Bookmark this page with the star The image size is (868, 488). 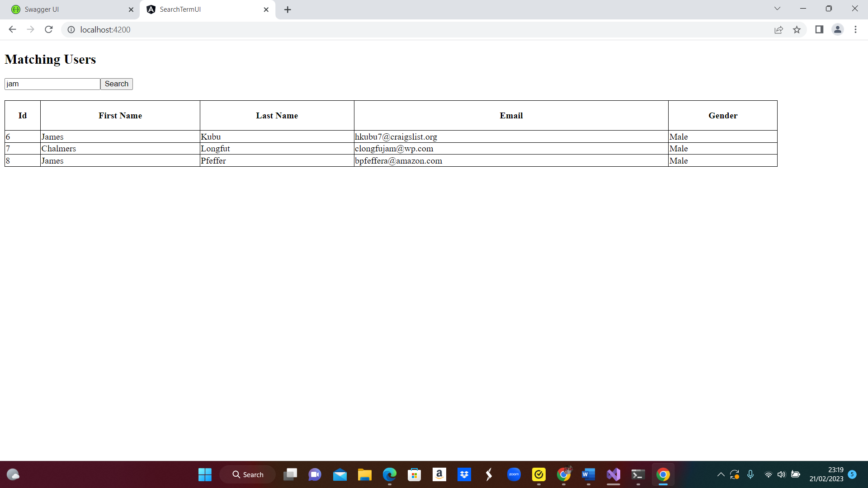[797, 30]
